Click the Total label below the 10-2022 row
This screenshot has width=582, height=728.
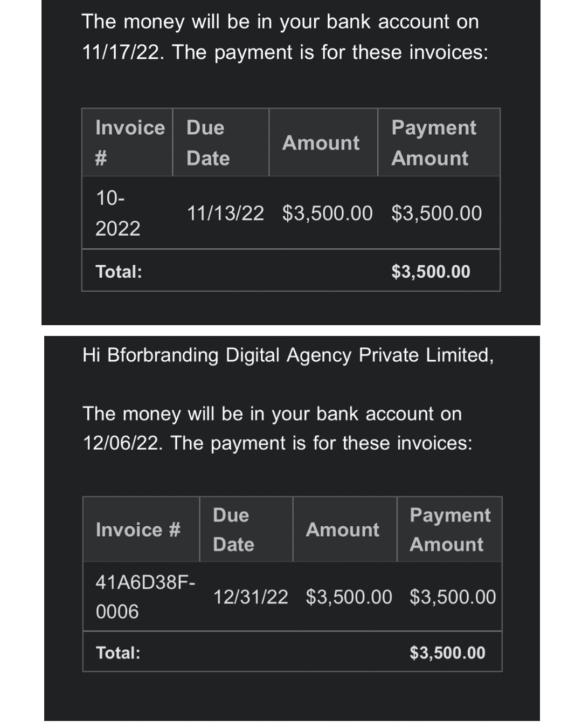pyautogui.click(x=119, y=271)
